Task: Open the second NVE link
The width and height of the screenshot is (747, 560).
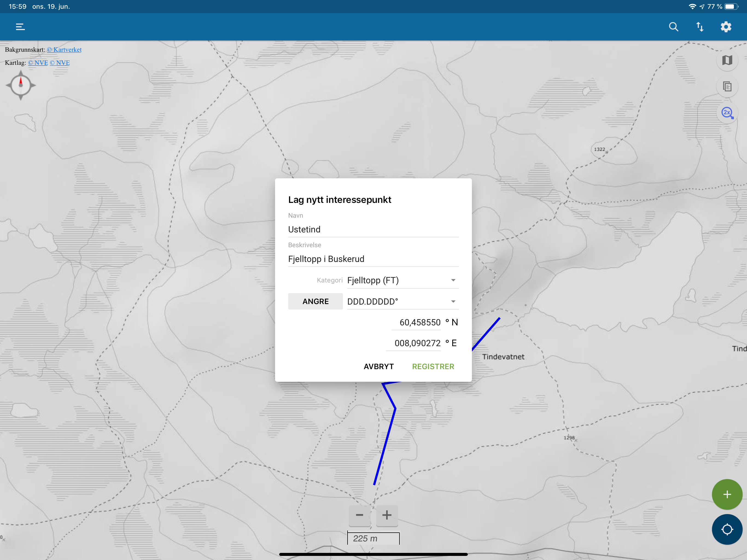Action: click(60, 63)
